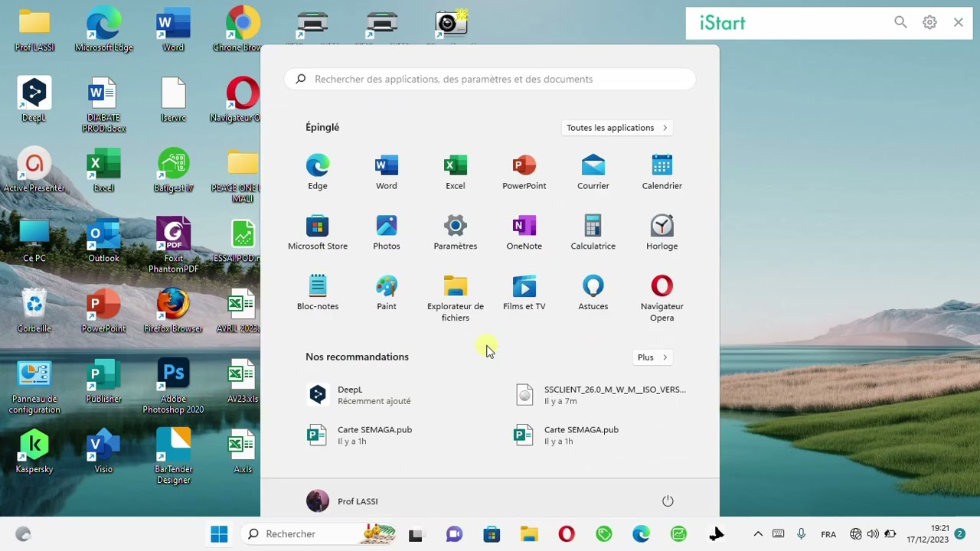Show Toutes les applications list

pos(617,128)
